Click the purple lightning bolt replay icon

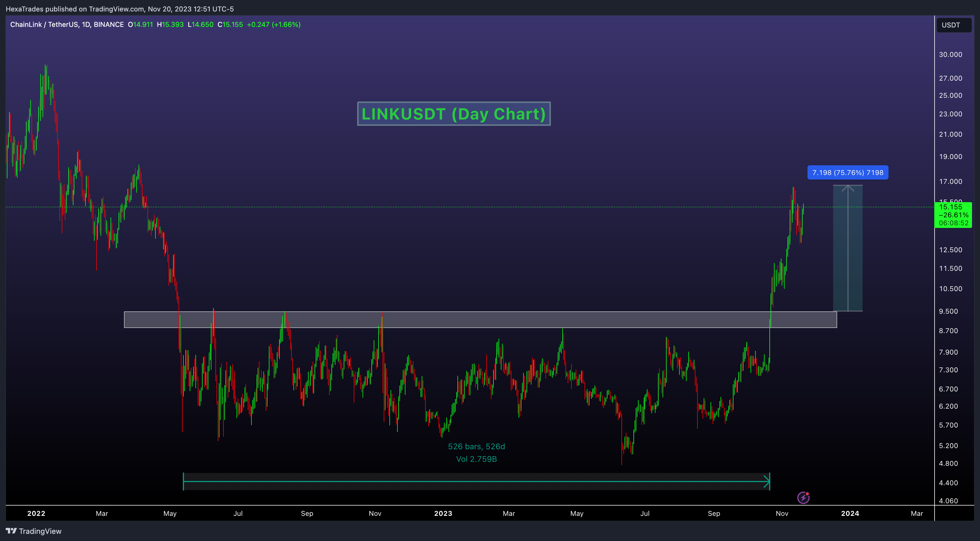coord(803,497)
